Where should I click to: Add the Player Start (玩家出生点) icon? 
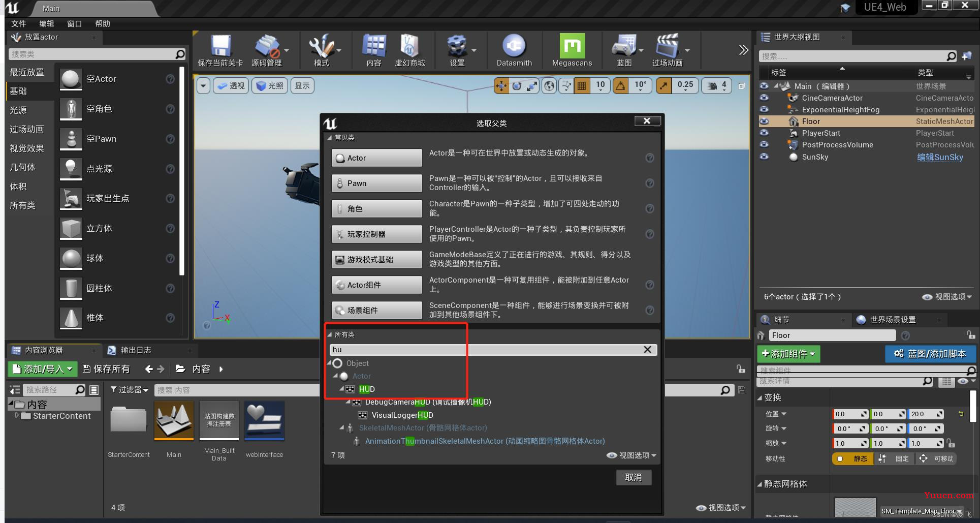coord(71,198)
